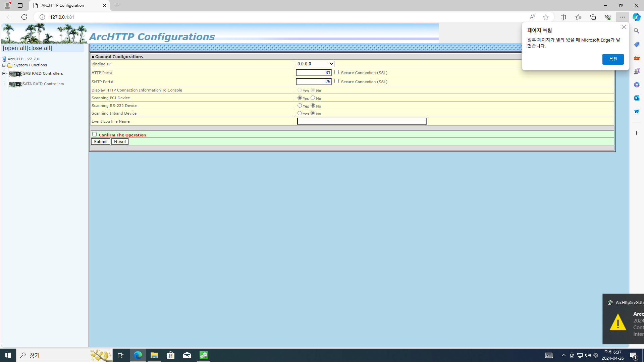Refresh the page with the reload icon
The image size is (644, 362).
coord(24,17)
